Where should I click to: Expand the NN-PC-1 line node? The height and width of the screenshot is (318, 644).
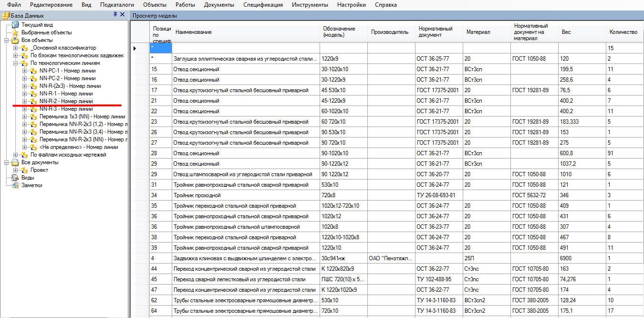click(x=24, y=71)
